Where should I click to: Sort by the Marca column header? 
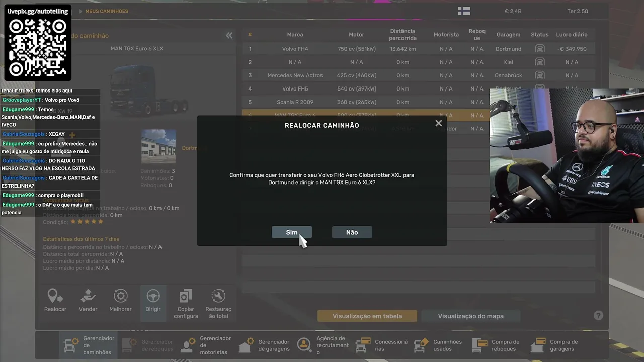[295, 35]
